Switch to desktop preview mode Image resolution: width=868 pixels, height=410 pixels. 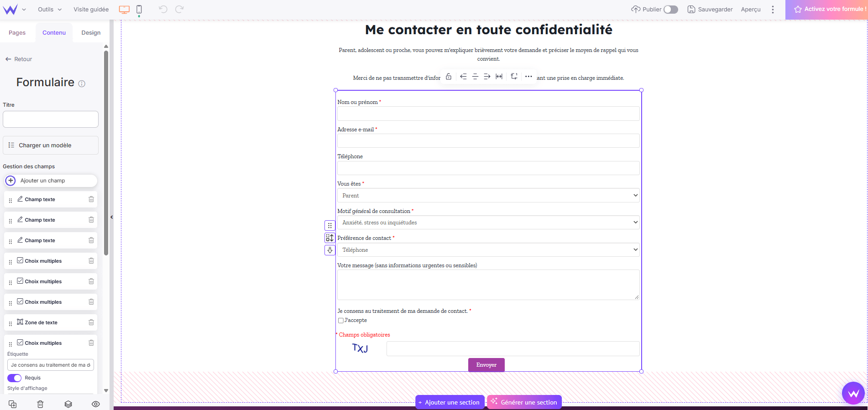point(124,10)
